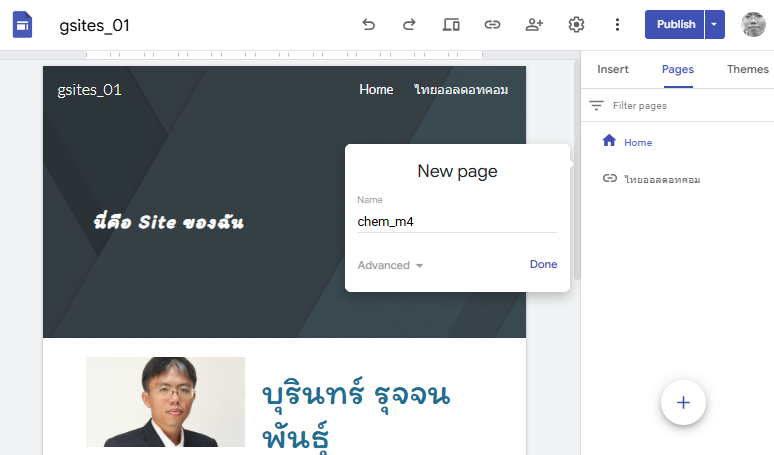Click the Filter pages field
This screenshot has width=774, height=455.
680,105
